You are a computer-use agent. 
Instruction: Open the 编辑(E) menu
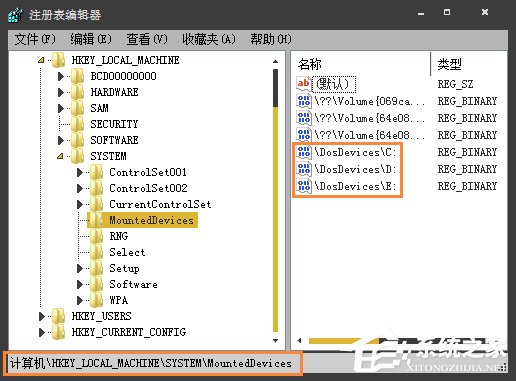(x=91, y=39)
